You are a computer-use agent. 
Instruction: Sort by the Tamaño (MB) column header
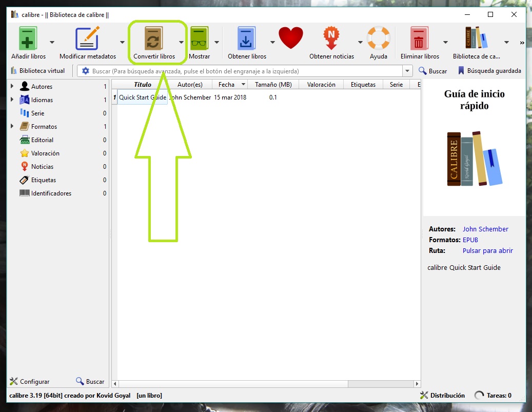[x=273, y=85]
